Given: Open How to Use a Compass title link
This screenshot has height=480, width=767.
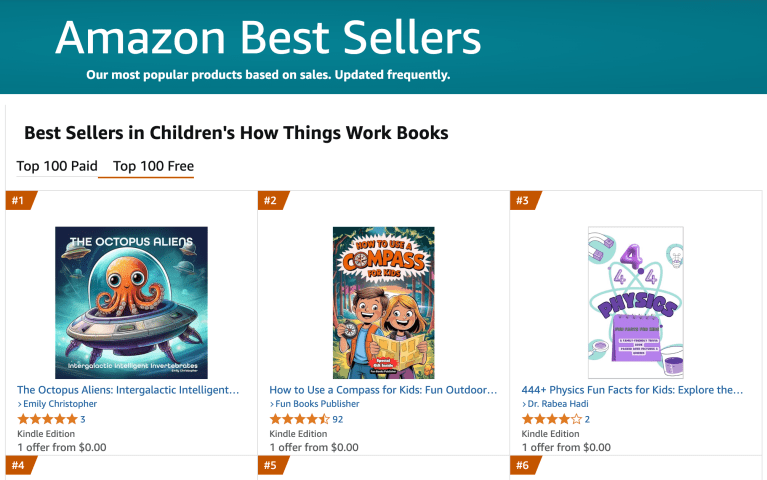Looking at the screenshot, I should (383, 389).
